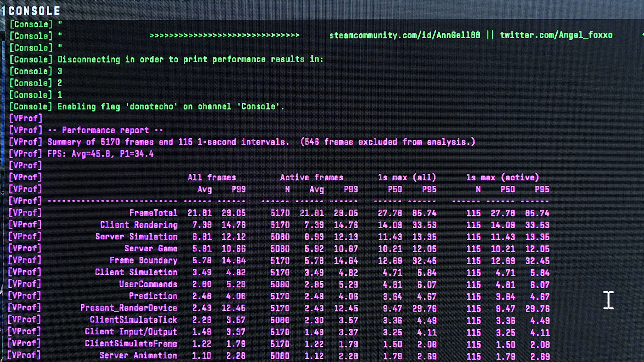Image resolution: width=644 pixels, height=362 pixels.
Task: Click the twitter.com/Angel_foxxo URL text
Action: [556, 35]
